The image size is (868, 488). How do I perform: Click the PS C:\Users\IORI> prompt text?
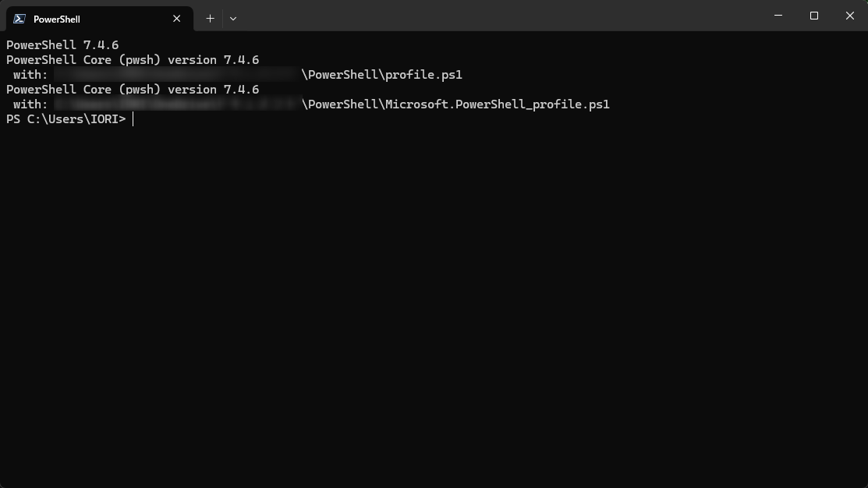click(x=66, y=119)
